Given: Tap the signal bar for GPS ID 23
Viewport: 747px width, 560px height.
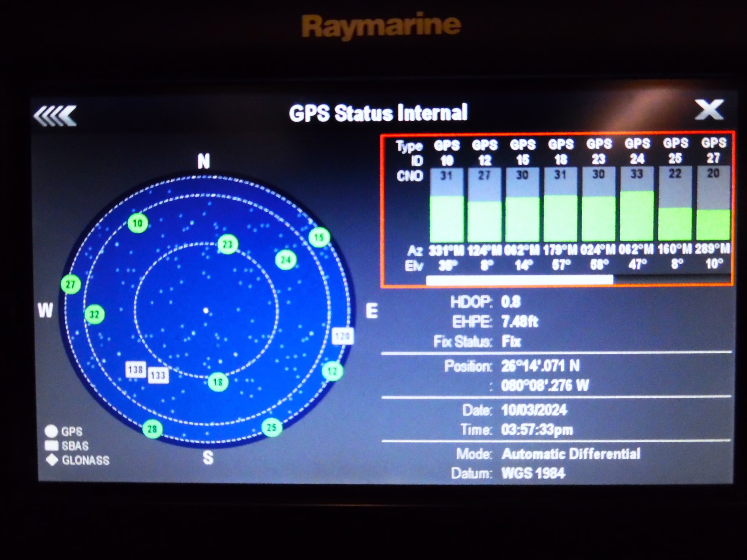Looking at the screenshot, I should [x=599, y=204].
